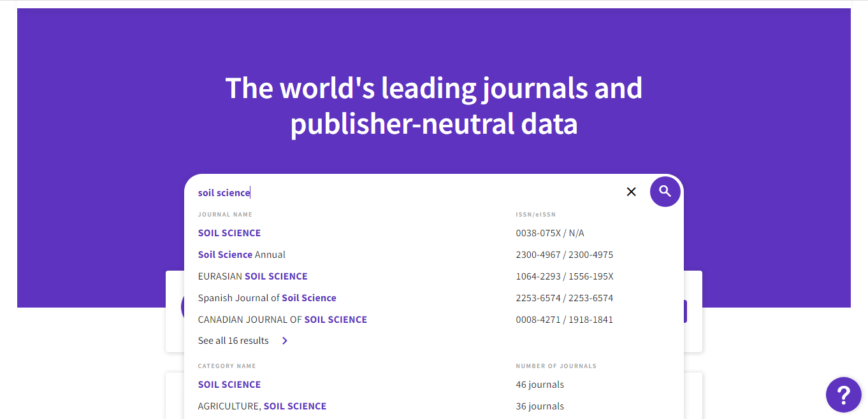
Task: Select SOIL SCIENCE journal result
Action: tap(229, 233)
